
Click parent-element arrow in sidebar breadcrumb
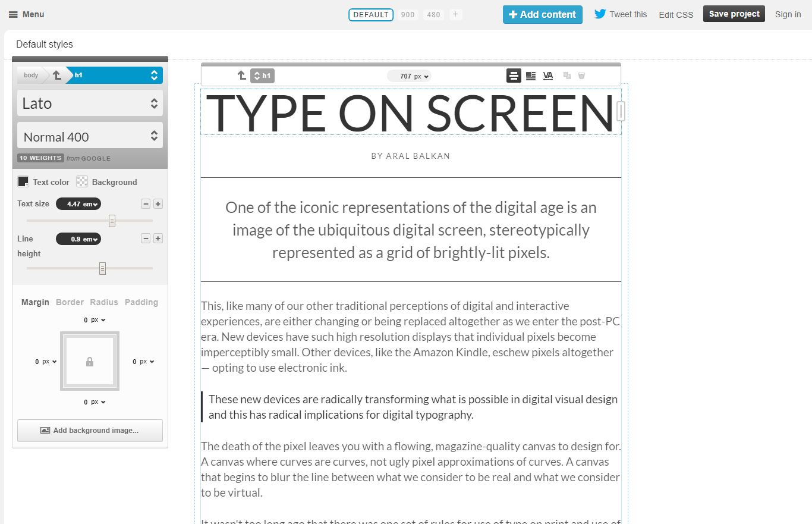57,75
